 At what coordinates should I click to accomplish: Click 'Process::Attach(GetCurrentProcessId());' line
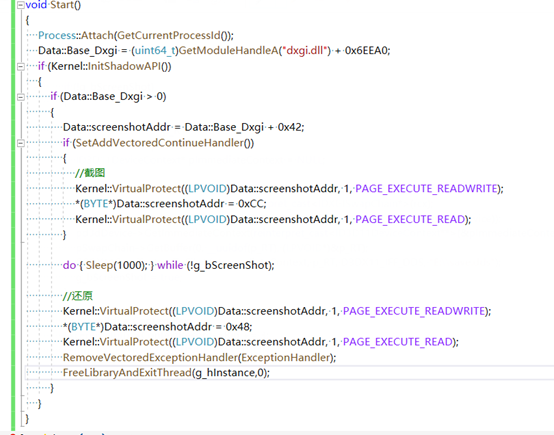[136, 35]
